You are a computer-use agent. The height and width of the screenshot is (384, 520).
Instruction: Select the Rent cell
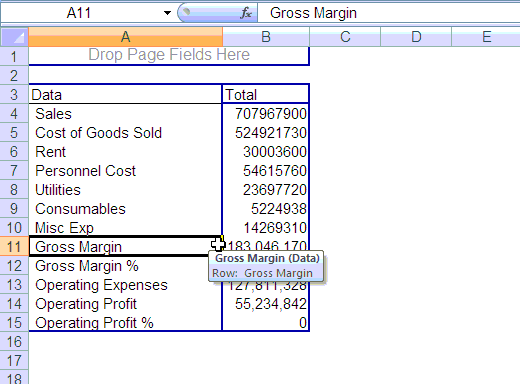click(125, 151)
